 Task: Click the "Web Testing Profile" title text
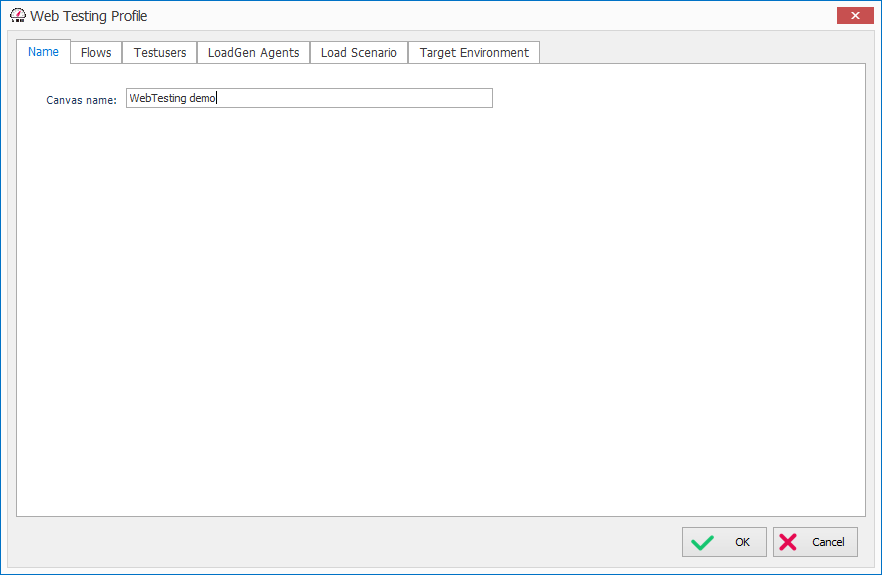pos(88,17)
